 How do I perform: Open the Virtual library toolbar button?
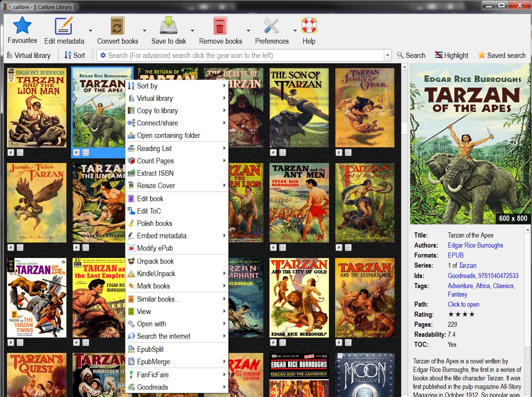pyautogui.click(x=29, y=55)
